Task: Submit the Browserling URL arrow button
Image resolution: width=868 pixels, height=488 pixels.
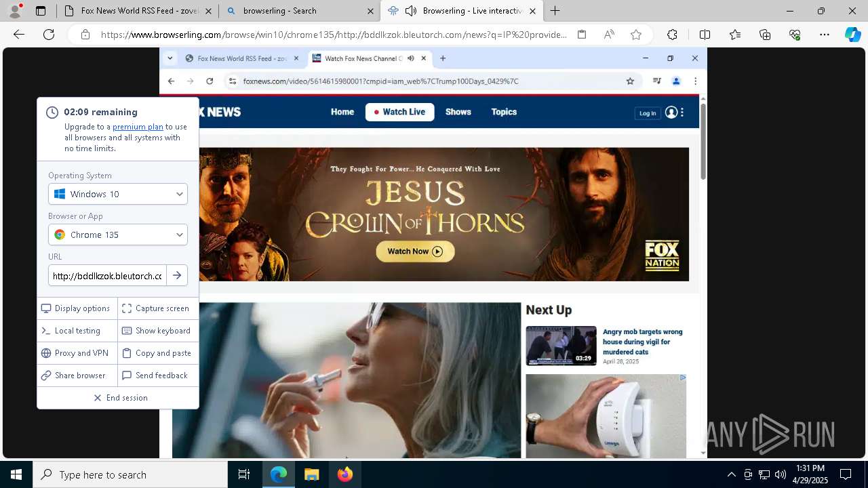Action: (177, 275)
